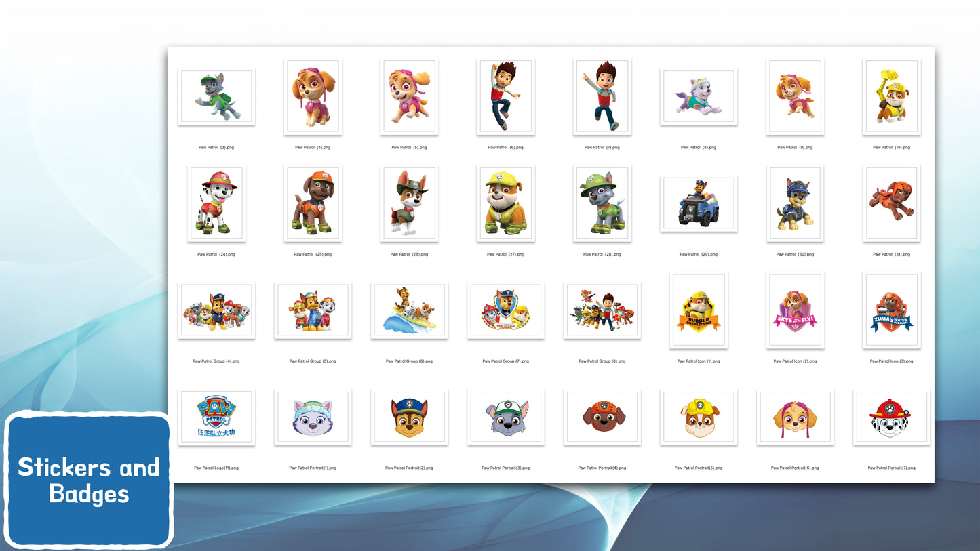Click the filename label Paw Patrol Group (7).png
The height and width of the screenshot is (551, 980).
click(505, 361)
